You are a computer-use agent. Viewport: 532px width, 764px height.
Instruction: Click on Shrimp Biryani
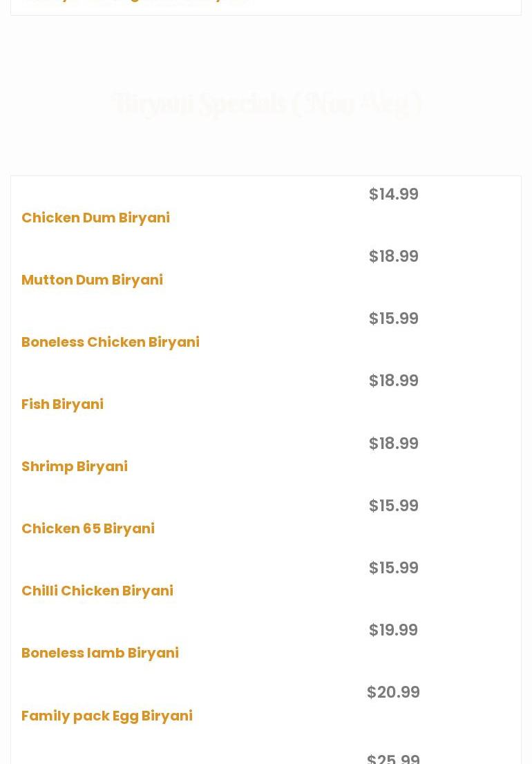(x=75, y=466)
